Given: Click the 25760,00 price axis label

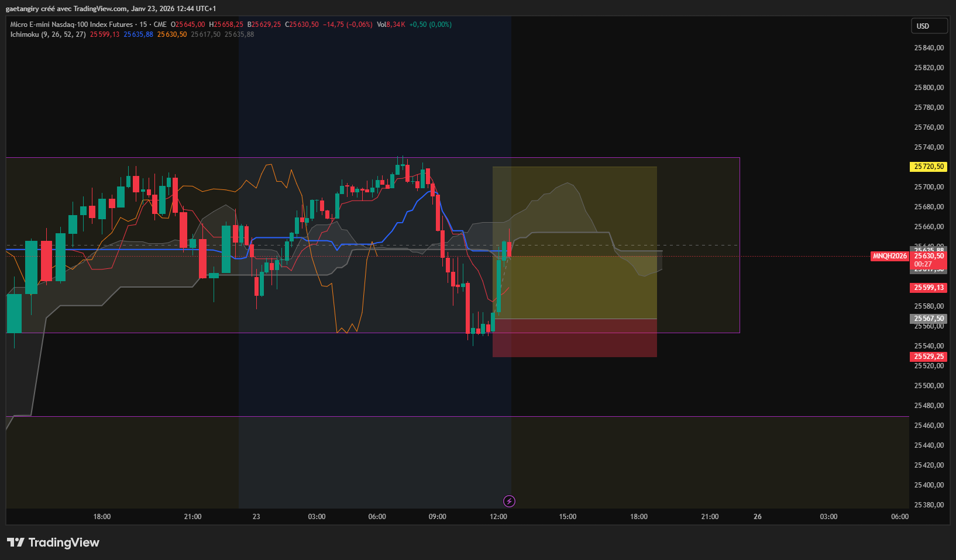Looking at the screenshot, I should tap(929, 127).
